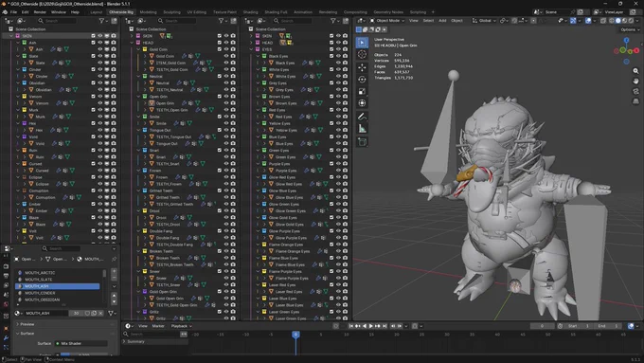
Task: Choose the Scale tool
Action: coord(362,91)
